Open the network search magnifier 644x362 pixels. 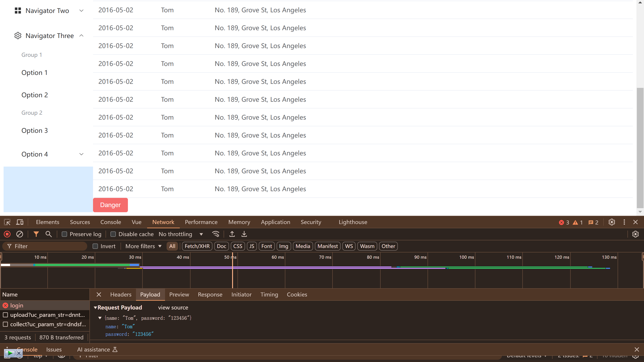(x=49, y=234)
